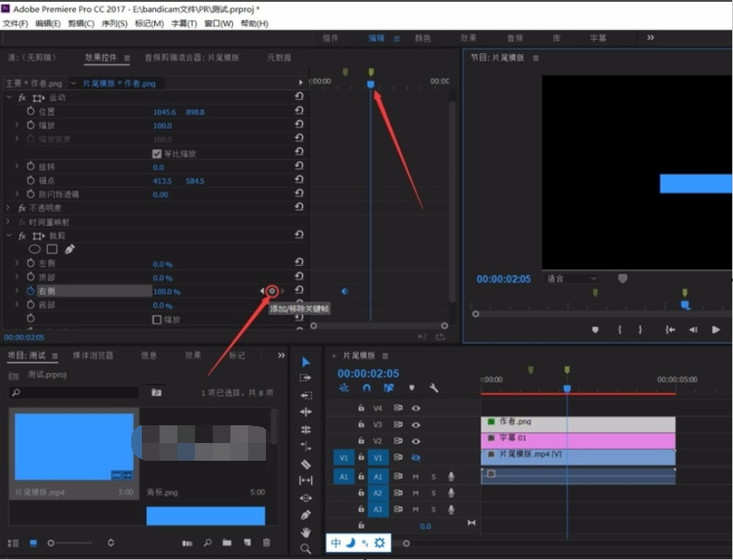Select the Zoom tool magnifier
The image size is (733, 560).
tap(306, 548)
